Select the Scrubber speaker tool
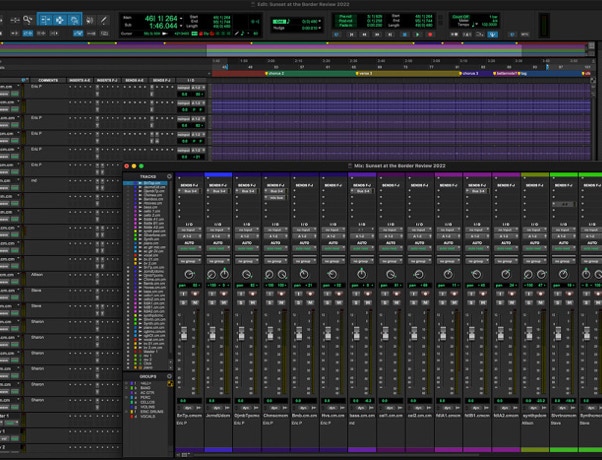 pyautogui.click(x=90, y=20)
